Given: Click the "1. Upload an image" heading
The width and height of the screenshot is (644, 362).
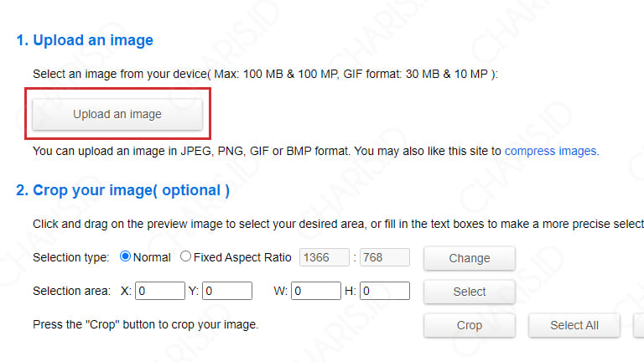Looking at the screenshot, I should 85,40.
